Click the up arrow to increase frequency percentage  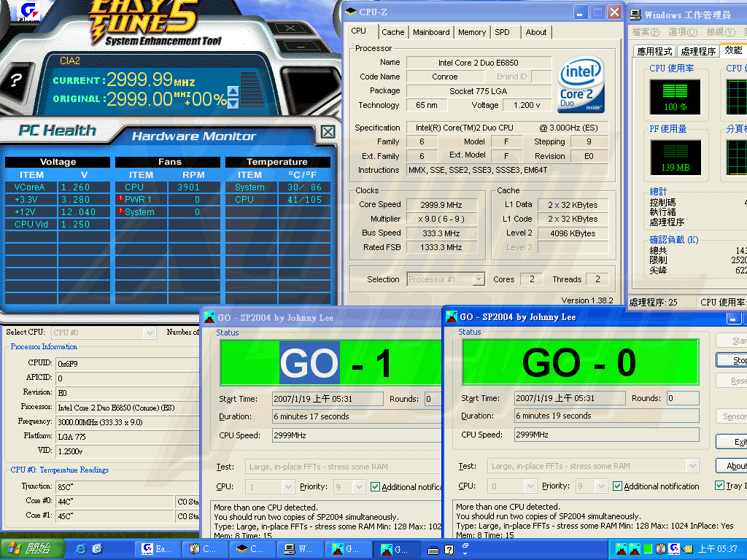pos(233,91)
